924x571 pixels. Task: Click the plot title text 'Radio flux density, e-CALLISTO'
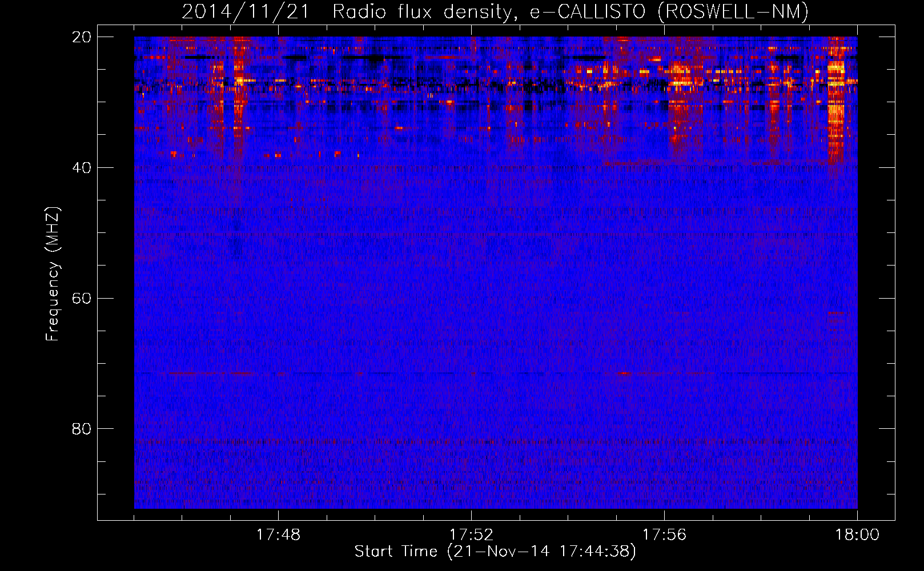489,11
